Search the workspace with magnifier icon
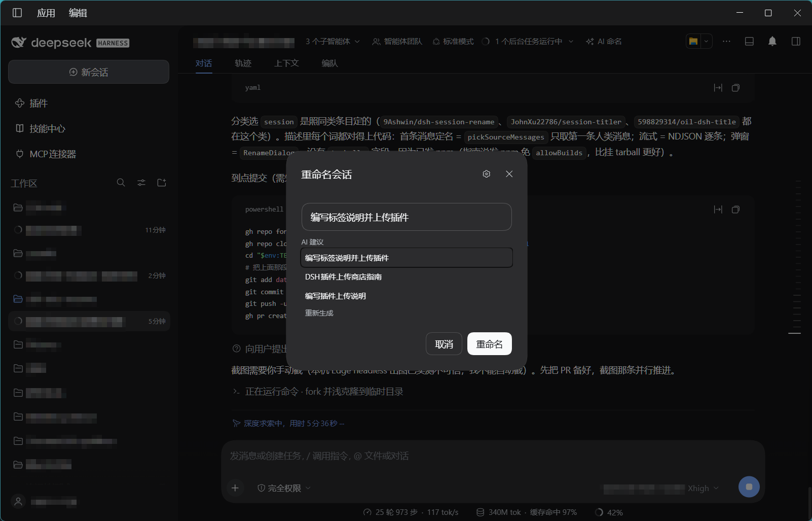 121,183
